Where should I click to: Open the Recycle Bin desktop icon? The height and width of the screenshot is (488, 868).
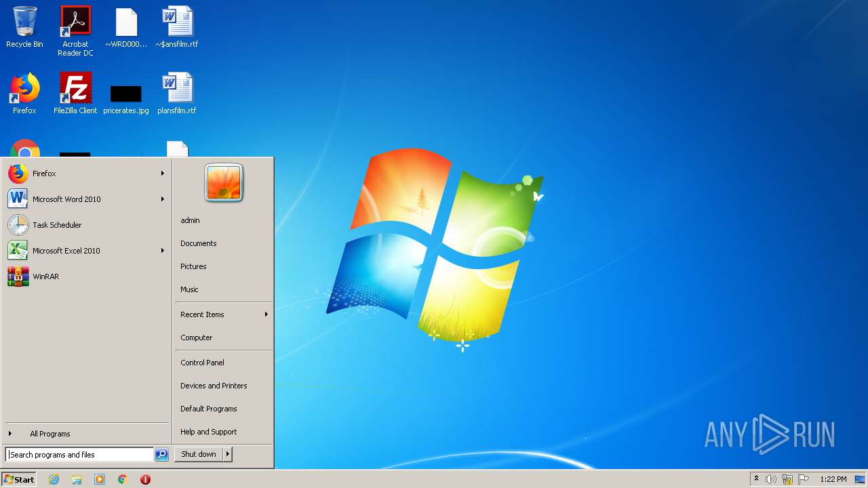point(24,27)
